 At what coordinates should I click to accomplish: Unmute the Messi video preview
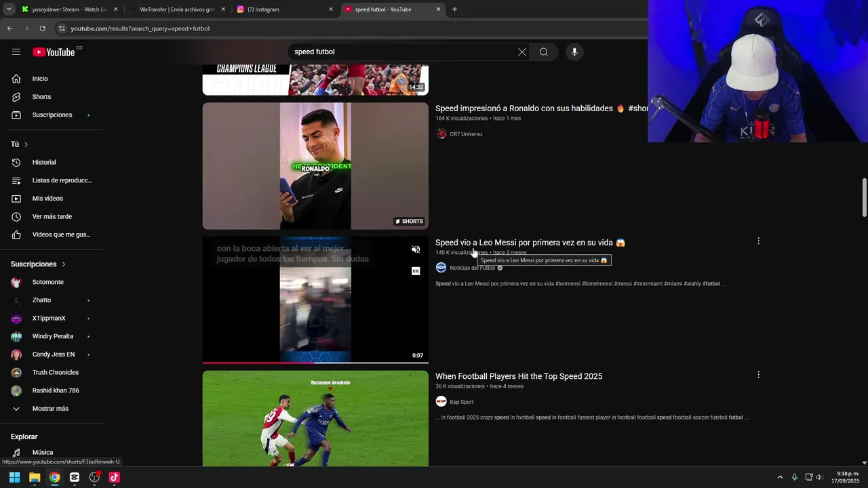[x=416, y=249]
